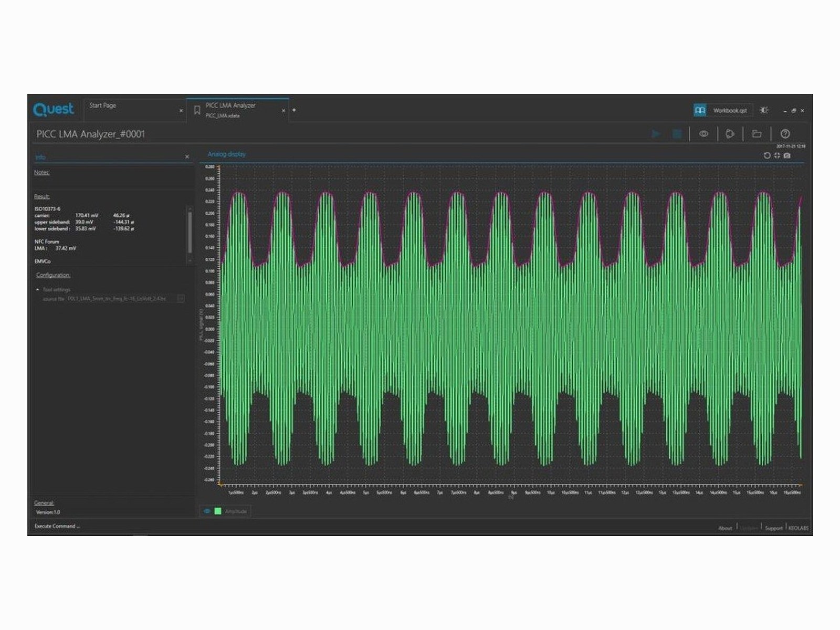Screen dimensions: 840x630
Task: Click the source file path field
Action: tap(121, 299)
